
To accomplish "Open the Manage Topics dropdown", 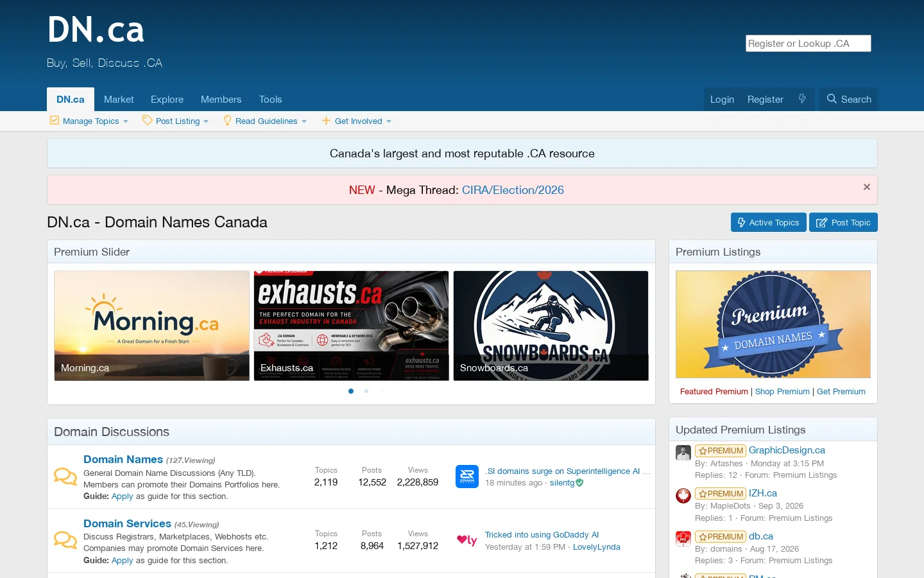I will pyautogui.click(x=89, y=121).
